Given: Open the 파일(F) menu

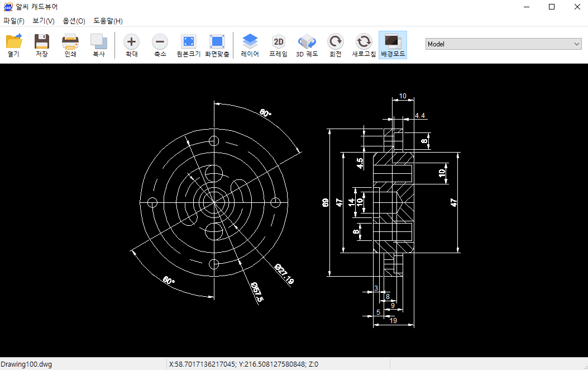Looking at the screenshot, I should pos(15,20).
